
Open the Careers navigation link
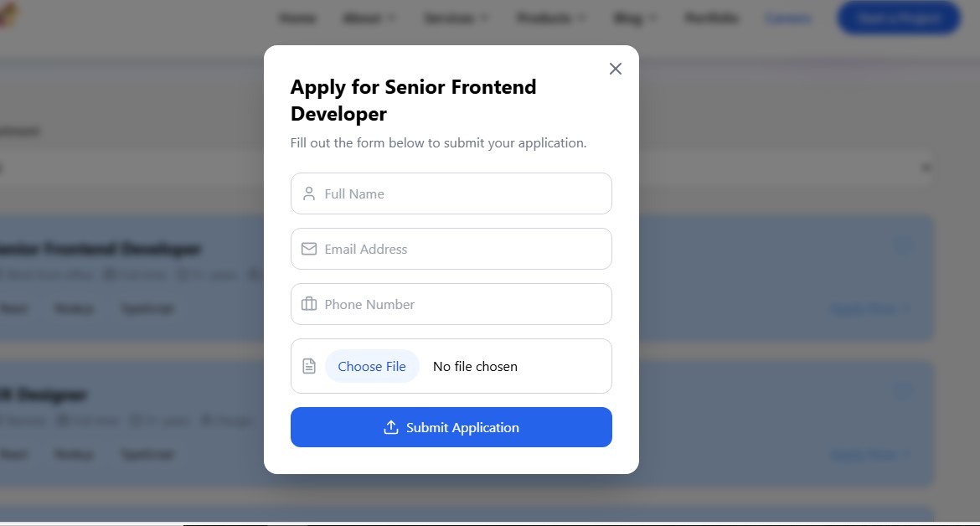(789, 18)
